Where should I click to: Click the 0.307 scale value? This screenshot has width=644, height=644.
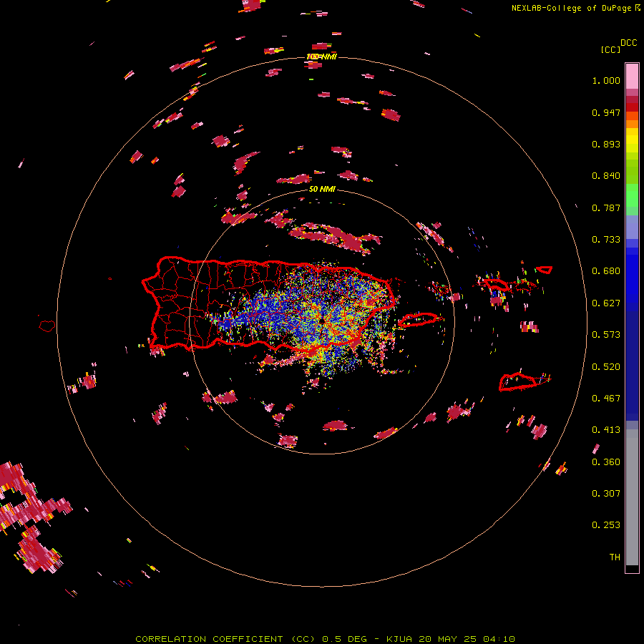(606, 494)
